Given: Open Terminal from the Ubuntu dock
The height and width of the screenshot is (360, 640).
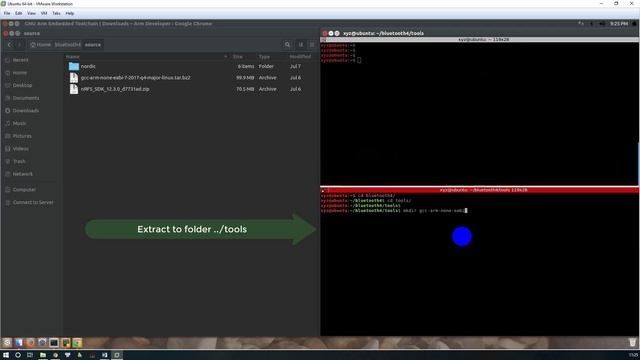Looking at the screenshot, I should point(54,342).
